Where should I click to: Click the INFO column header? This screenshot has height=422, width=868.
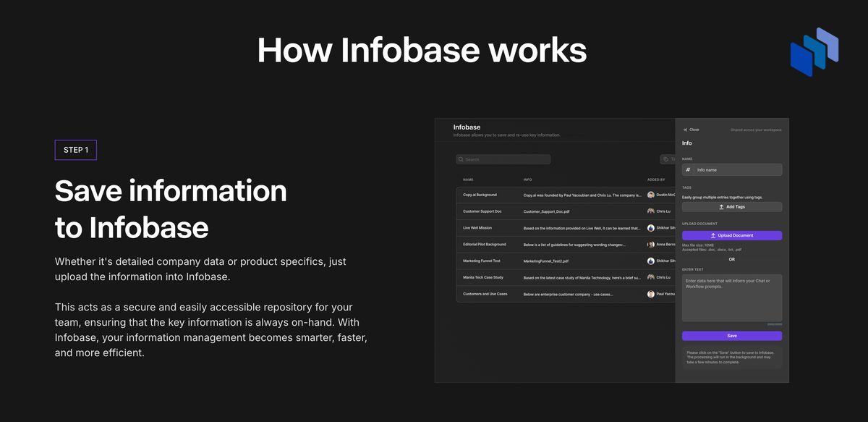527,180
